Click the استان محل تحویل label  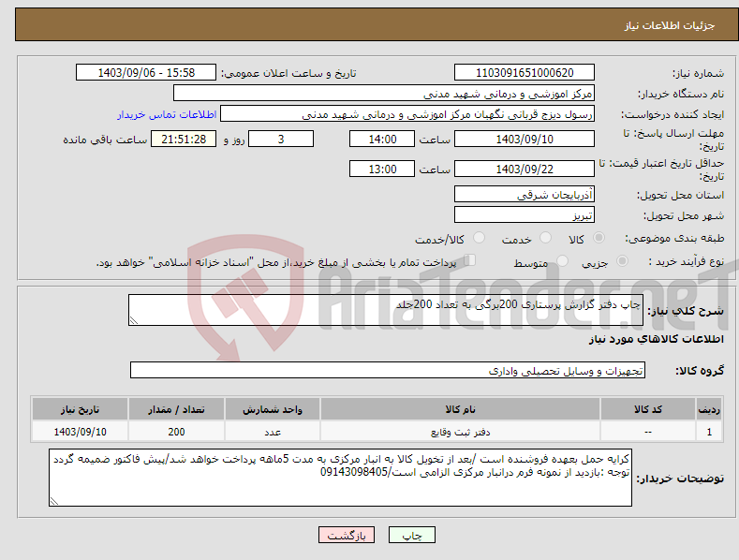click(x=680, y=195)
